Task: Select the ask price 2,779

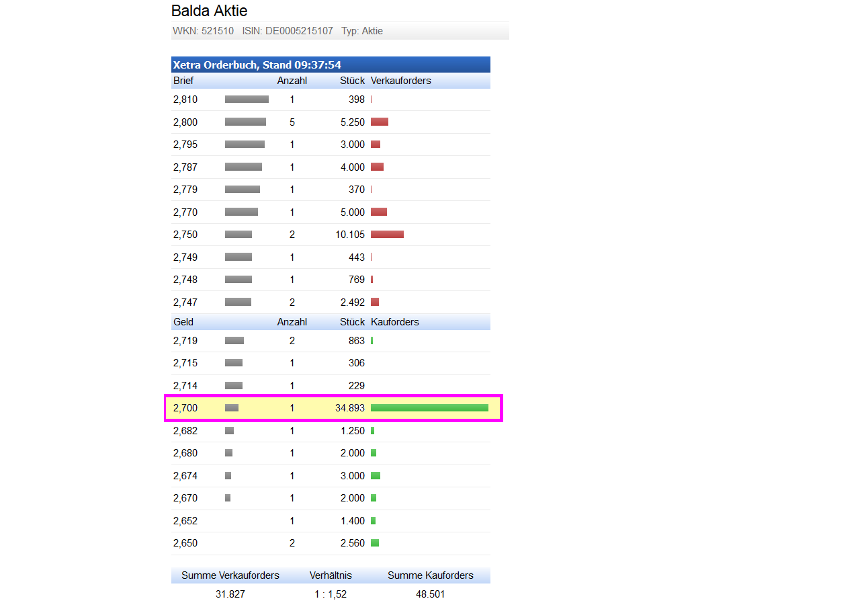Action: (185, 190)
